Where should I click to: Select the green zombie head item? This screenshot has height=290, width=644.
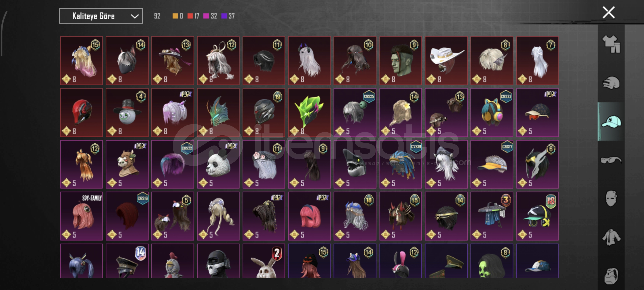401,61
